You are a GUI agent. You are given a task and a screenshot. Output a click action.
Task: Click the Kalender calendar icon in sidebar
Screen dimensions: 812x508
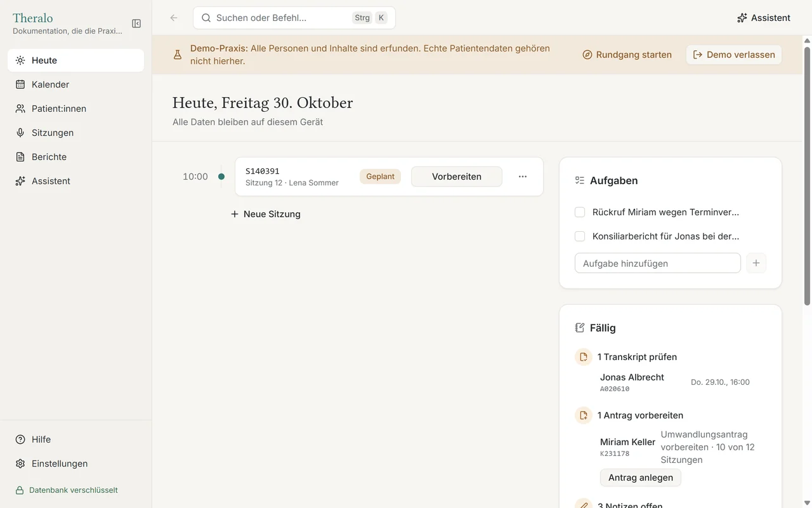[x=20, y=84]
